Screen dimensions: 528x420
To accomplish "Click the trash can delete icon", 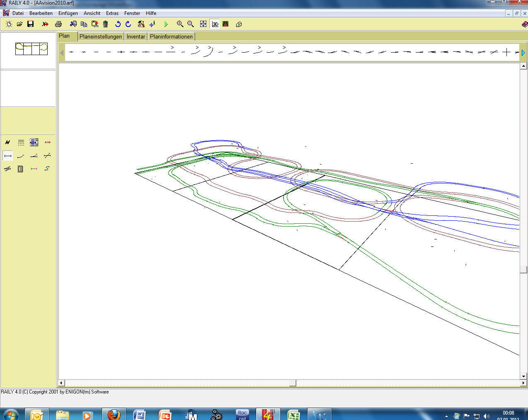I will 106,24.
